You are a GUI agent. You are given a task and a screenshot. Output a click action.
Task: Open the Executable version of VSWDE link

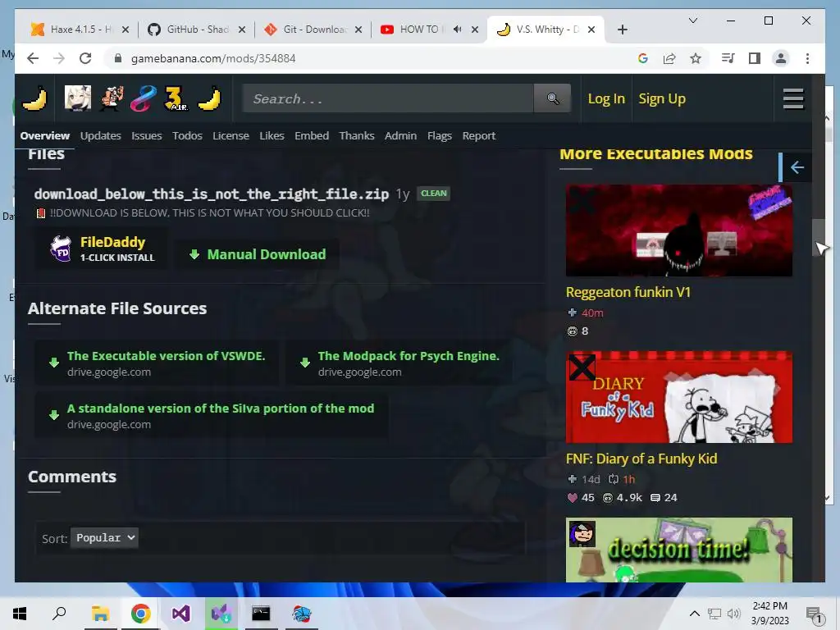click(157, 363)
